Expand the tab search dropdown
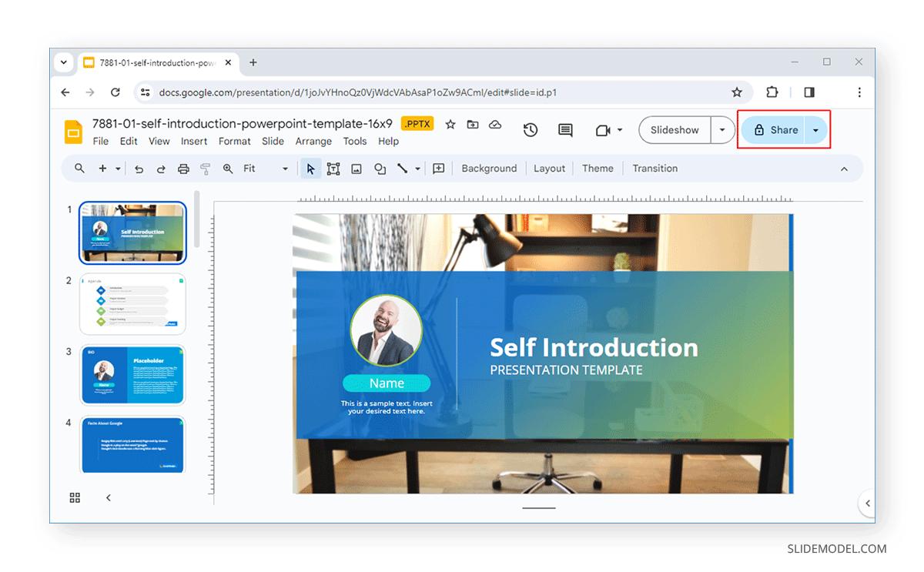 64,62
